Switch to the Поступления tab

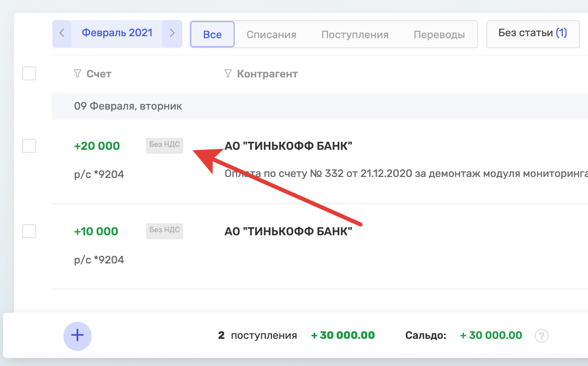click(355, 35)
